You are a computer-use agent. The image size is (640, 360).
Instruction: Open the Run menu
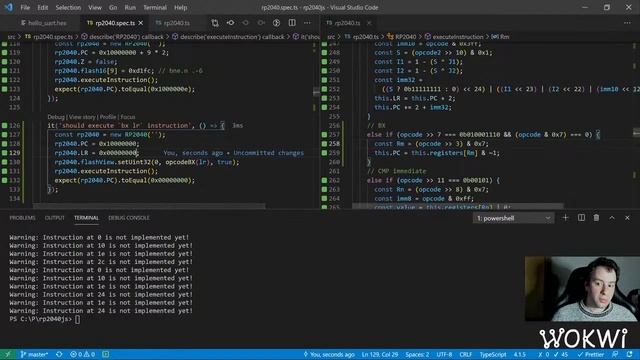tap(130, 7)
